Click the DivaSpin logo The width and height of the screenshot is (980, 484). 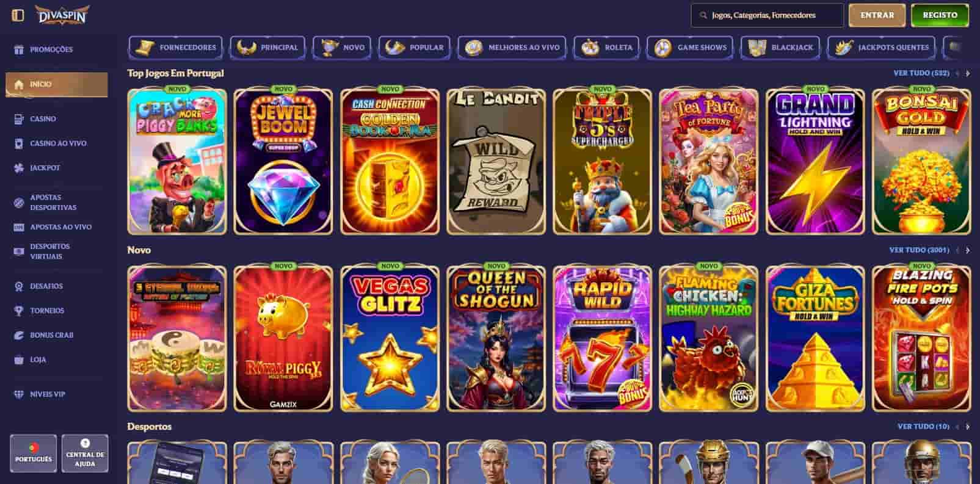coord(61,15)
